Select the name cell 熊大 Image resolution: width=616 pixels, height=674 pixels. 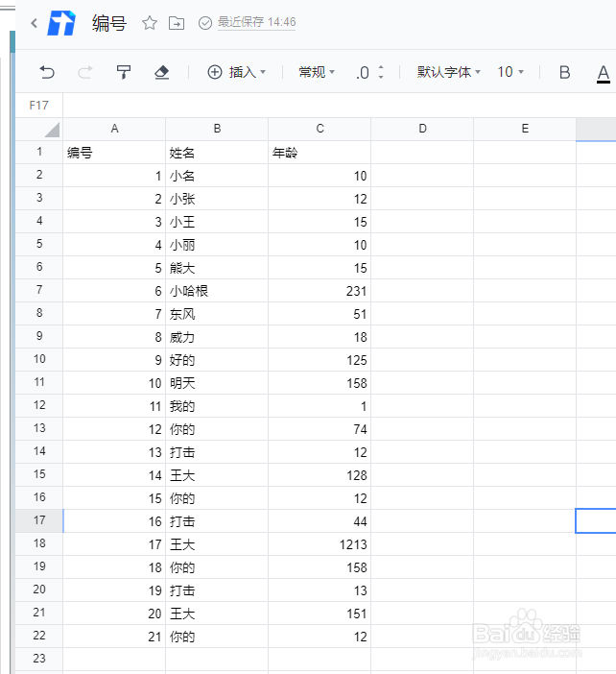tap(217, 268)
